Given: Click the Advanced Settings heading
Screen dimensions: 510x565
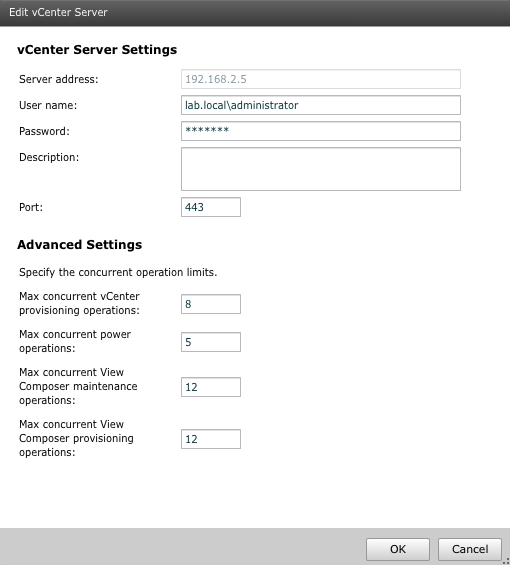Looking at the screenshot, I should [x=80, y=244].
